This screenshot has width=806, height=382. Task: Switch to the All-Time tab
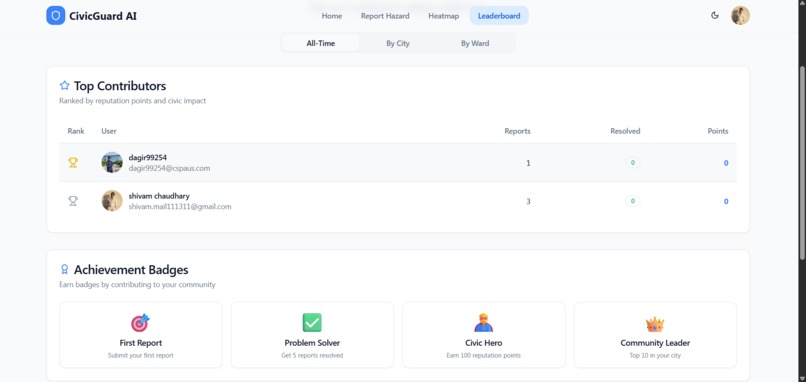[321, 43]
